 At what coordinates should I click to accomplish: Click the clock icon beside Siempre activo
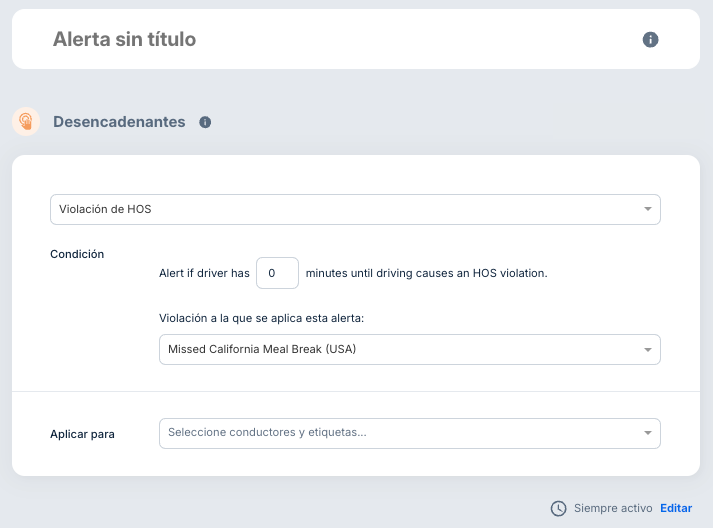pyautogui.click(x=558, y=508)
